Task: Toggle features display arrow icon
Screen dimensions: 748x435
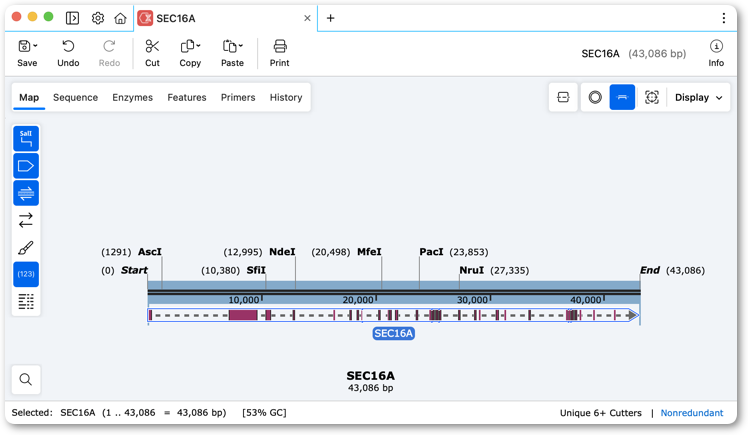Action: [x=26, y=166]
